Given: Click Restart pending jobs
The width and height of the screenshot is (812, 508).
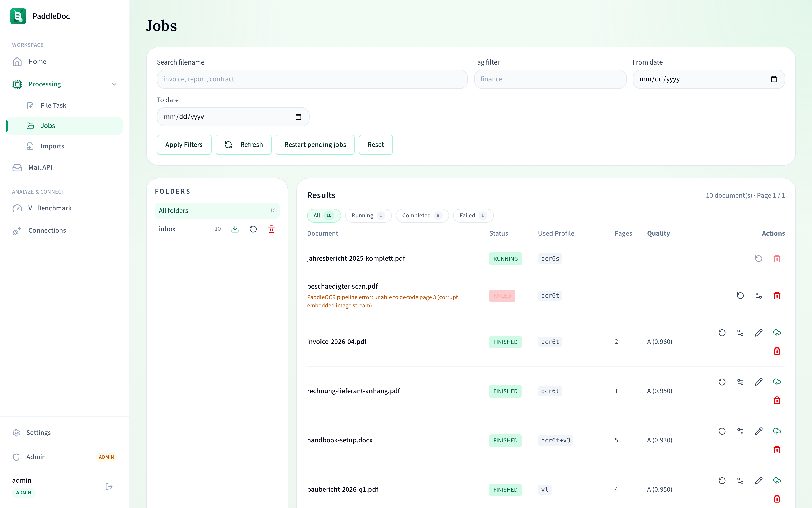Looking at the screenshot, I should (315, 145).
